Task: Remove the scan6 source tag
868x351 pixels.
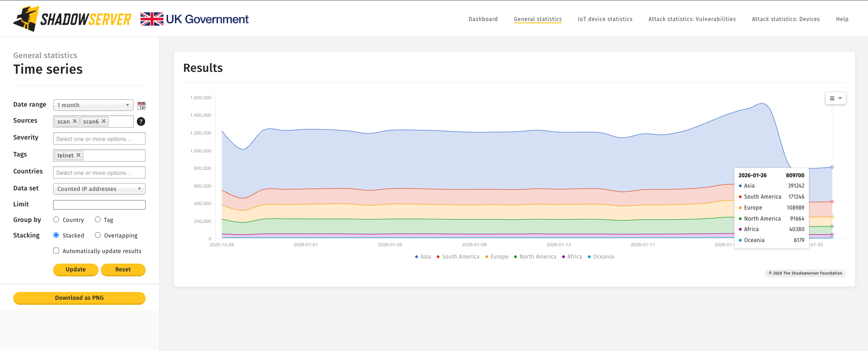Action: [104, 121]
